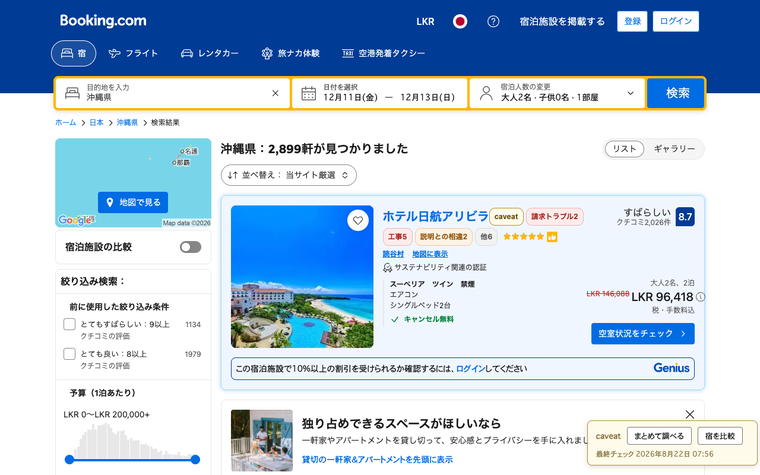Save ホテル日航アリビラ with the heart icon

pyautogui.click(x=358, y=221)
